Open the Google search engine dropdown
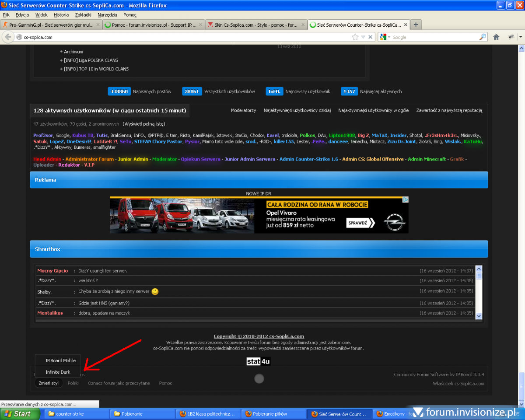The image size is (525, 420). coord(385,37)
